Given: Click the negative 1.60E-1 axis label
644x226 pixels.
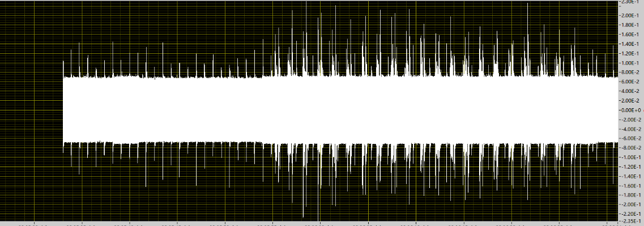Looking at the screenshot, I should (x=632, y=186).
